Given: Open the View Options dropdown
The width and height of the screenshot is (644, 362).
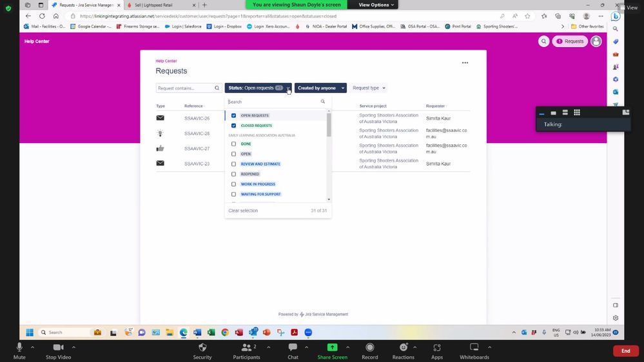Looking at the screenshot, I should [x=376, y=5].
